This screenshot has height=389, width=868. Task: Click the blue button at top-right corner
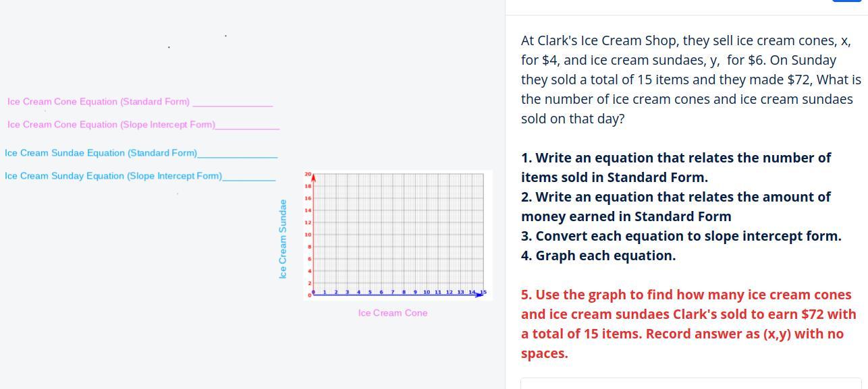pos(846,1)
